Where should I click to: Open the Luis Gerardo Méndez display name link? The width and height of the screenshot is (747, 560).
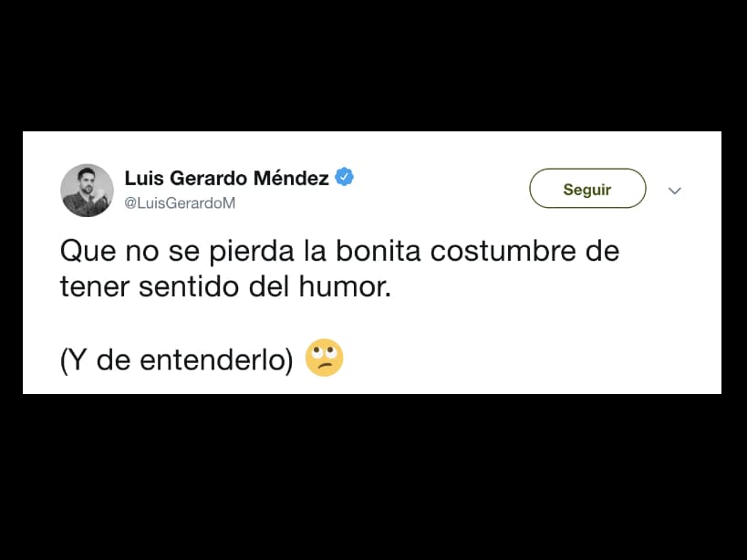coord(227,178)
